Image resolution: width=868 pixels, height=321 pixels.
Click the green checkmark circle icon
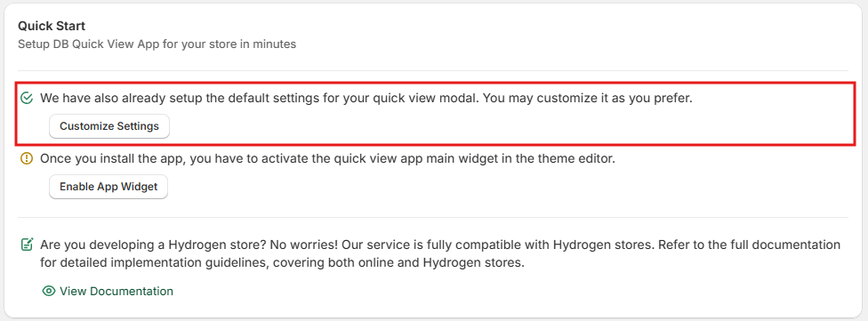[x=26, y=99]
